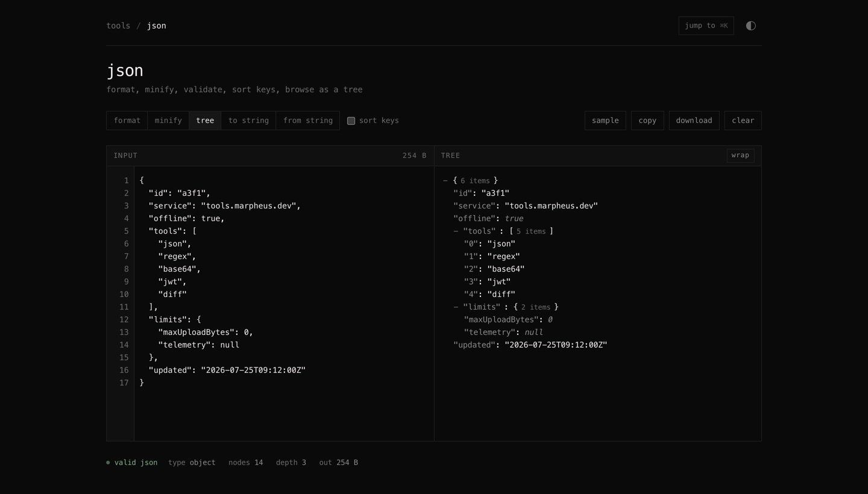Select the "1": "regex" tree row
Screen dimensions: 868x494
click(492, 257)
